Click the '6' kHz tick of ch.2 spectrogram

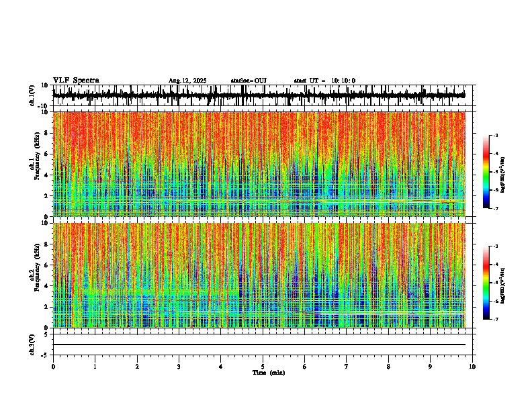(46, 265)
